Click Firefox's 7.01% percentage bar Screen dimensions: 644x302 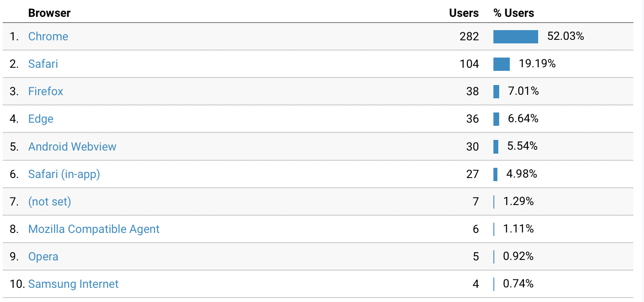point(496,91)
